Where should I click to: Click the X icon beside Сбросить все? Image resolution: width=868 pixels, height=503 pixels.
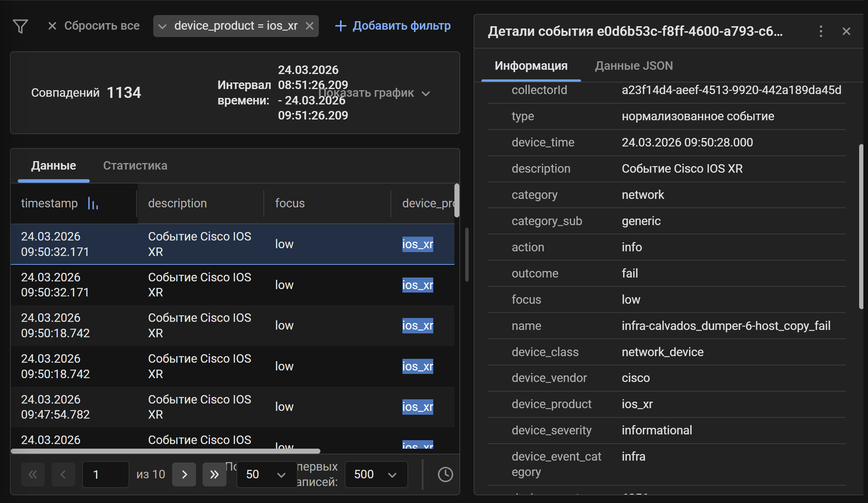pyautogui.click(x=52, y=26)
